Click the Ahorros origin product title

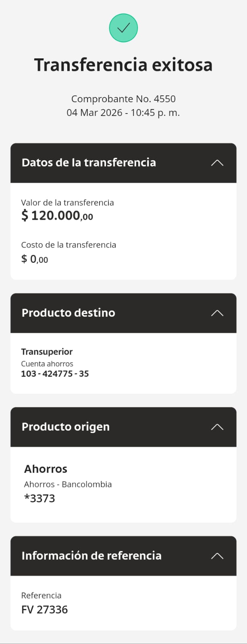coord(46,469)
